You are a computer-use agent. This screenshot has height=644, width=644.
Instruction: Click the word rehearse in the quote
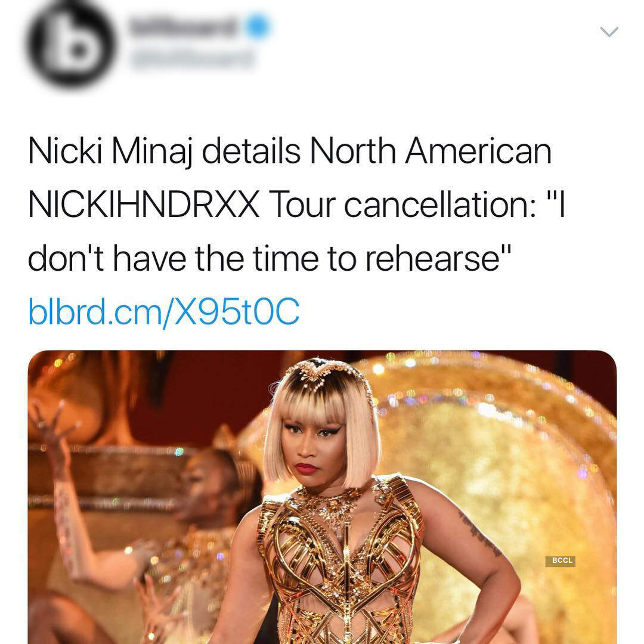(432, 259)
